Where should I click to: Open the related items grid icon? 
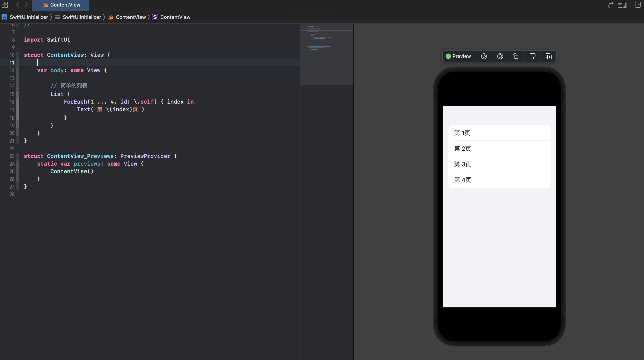pos(5,5)
